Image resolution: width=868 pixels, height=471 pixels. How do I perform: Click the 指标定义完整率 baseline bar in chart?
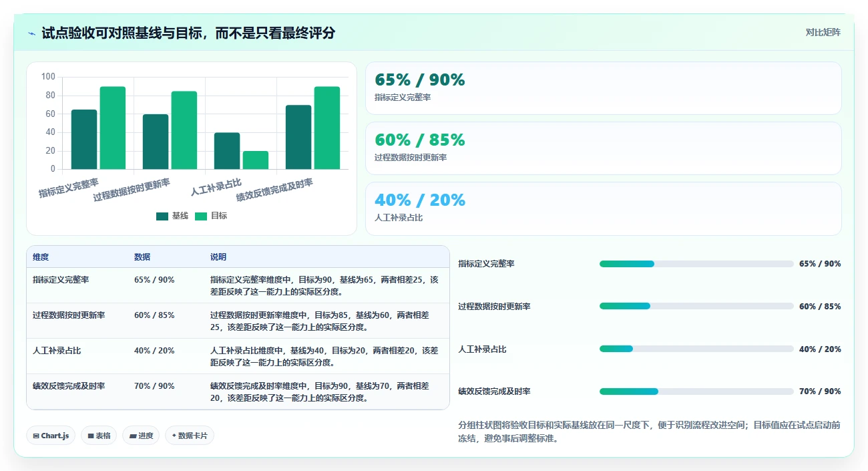84,140
